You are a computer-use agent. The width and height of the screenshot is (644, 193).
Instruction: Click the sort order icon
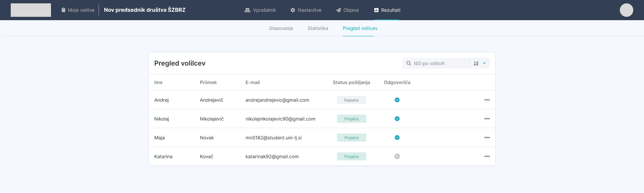tap(476, 63)
